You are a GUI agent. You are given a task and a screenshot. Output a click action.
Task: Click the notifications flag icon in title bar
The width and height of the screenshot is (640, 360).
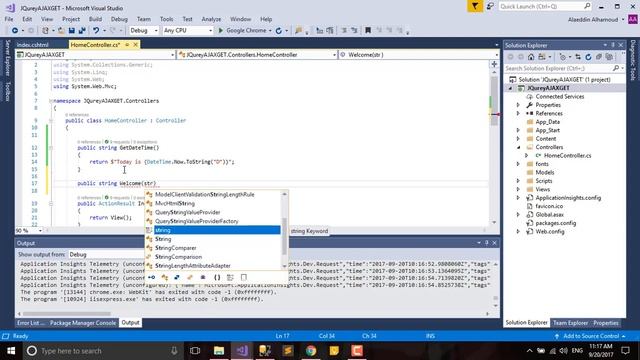click(475, 6)
